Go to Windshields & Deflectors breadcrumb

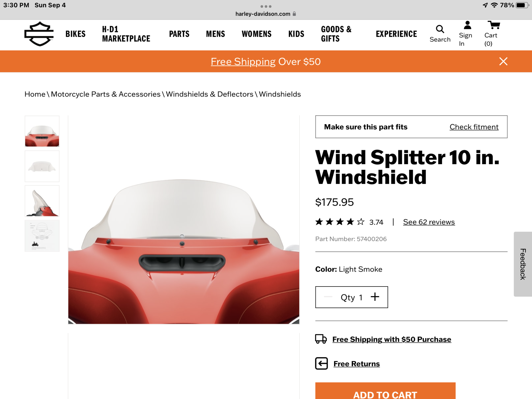coord(210,94)
